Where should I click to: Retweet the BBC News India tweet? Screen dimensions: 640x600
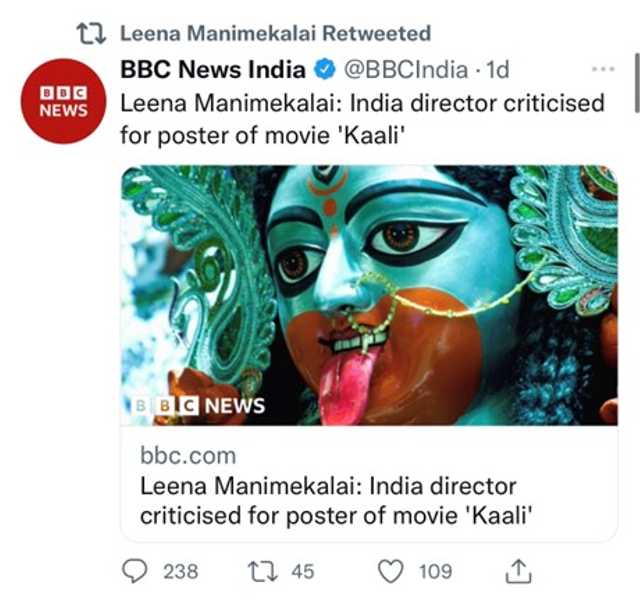pyautogui.click(x=262, y=571)
